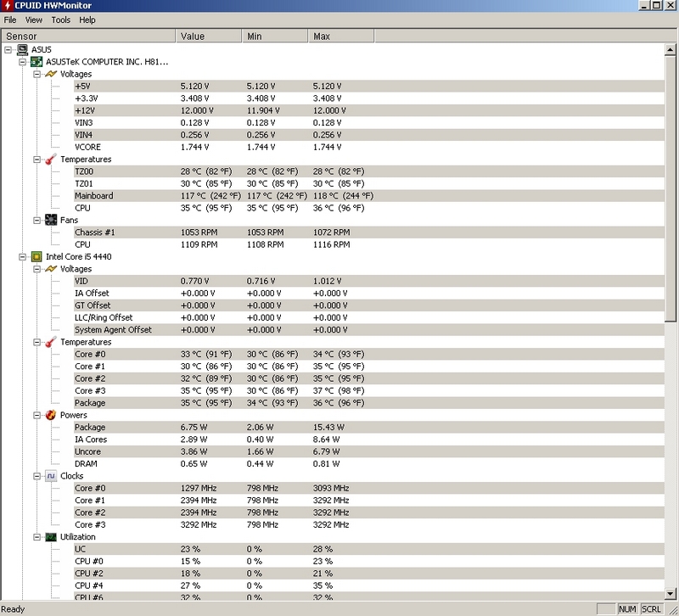
Task: Open the File menu
Action: click(10, 20)
